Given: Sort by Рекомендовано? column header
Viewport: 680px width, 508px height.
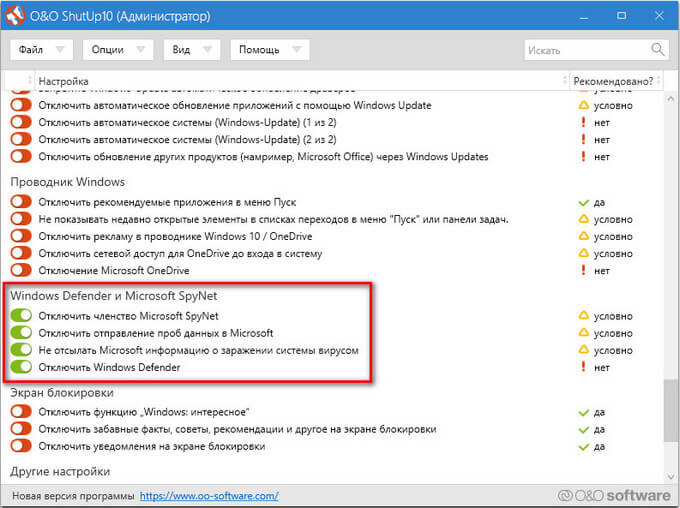Looking at the screenshot, I should tap(613, 81).
